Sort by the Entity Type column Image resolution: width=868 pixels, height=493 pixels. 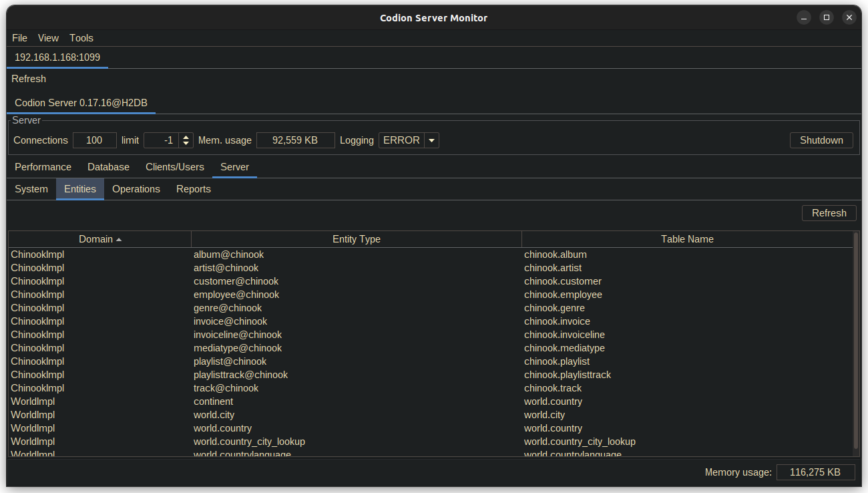[x=356, y=239]
